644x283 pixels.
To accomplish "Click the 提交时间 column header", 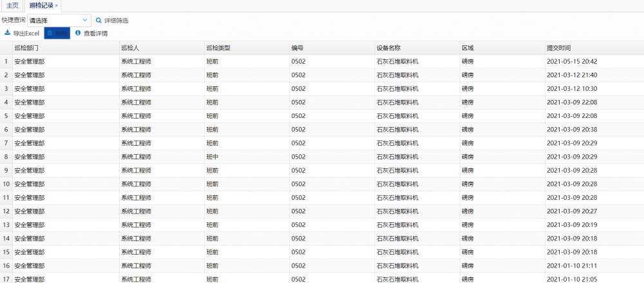I will click(x=594, y=48).
